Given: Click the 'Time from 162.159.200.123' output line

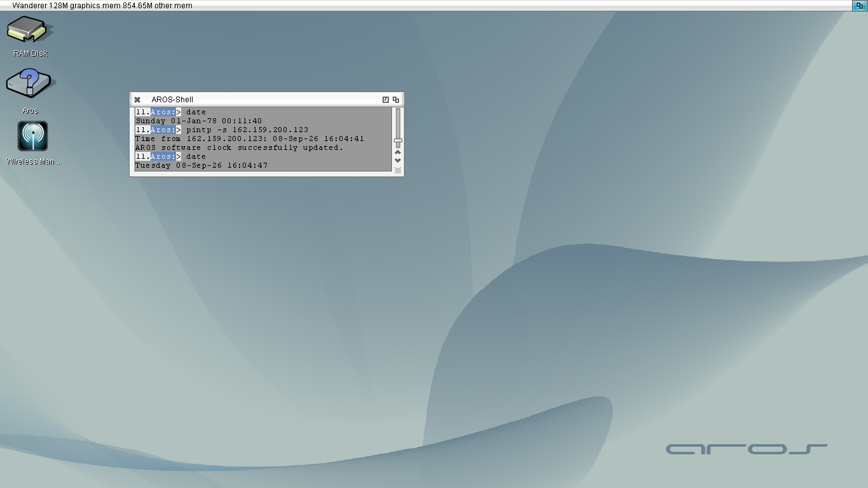Looking at the screenshot, I should tap(249, 139).
